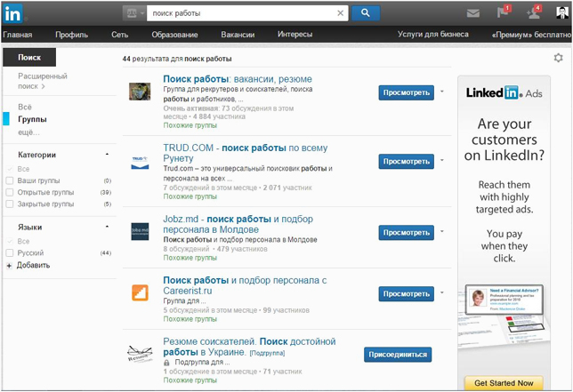Screen dimensions: 573x392
Task: Click inside the search text field
Action: click(x=241, y=13)
